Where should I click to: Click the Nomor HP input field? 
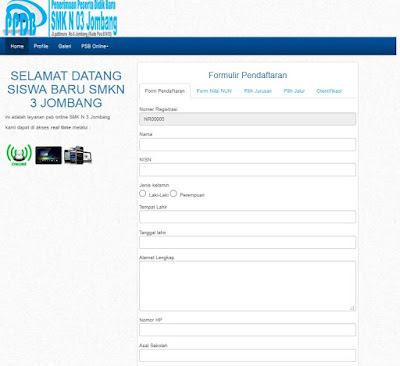coord(247,330)
